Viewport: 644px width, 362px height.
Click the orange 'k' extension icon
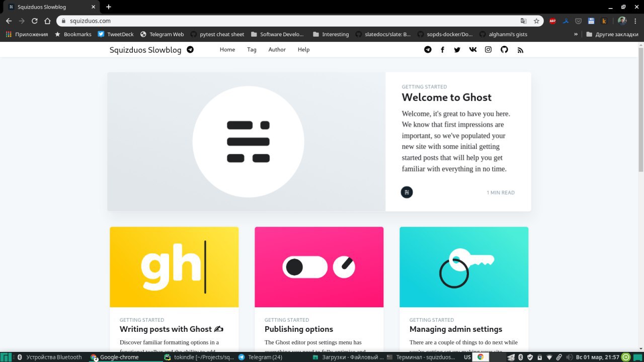coord(604,21)
